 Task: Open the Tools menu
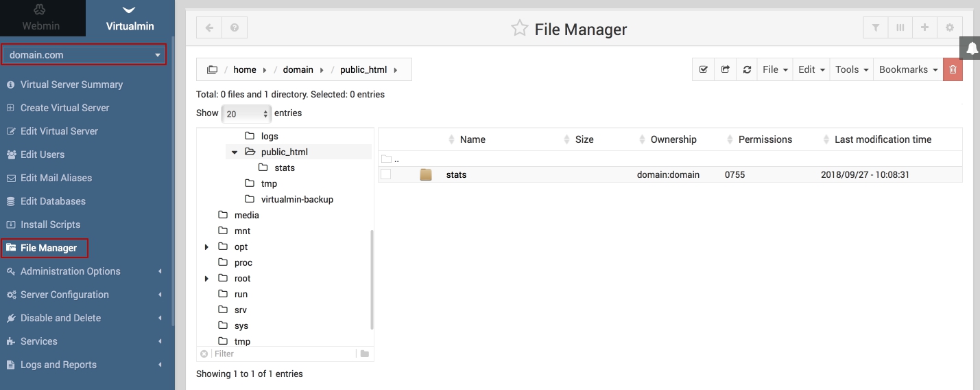tap(851, 69)
